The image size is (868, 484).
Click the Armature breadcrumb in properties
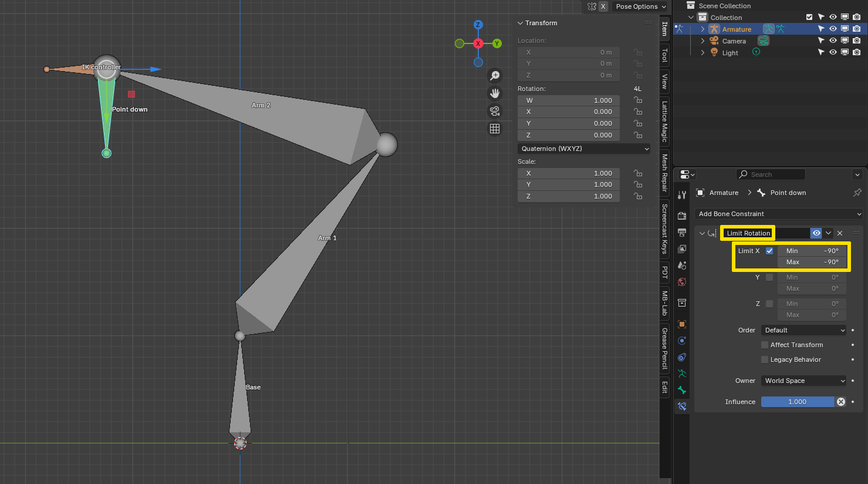[724, 193]
